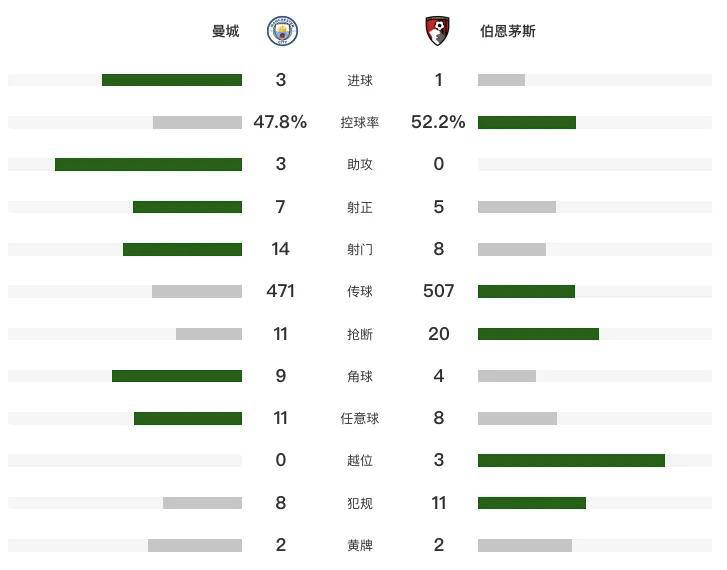Click Bournemouth's 507 passes value

pos(438,291)
